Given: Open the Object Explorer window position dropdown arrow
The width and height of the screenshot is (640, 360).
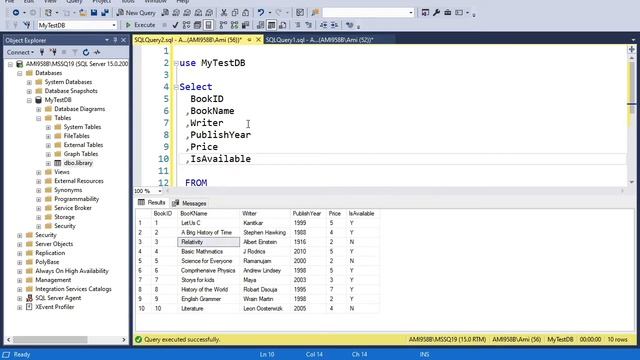Looking at the screenshot, I should click(x=107, y=40).
